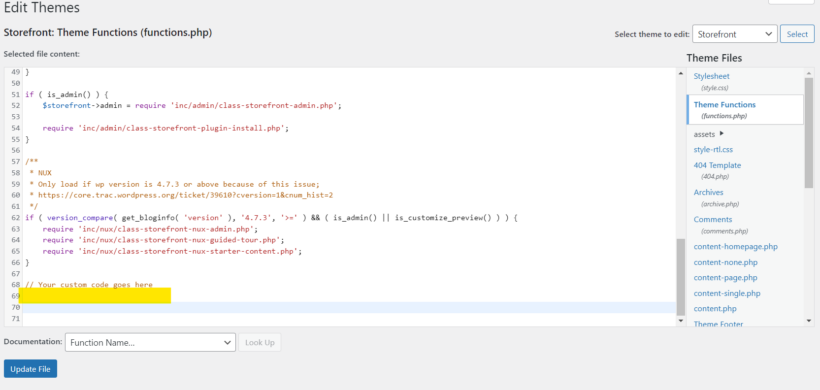Click line number 66 in the gutter
Image resolution: width=820 pixels, height=390 pixels.
[x=15, y=262]
